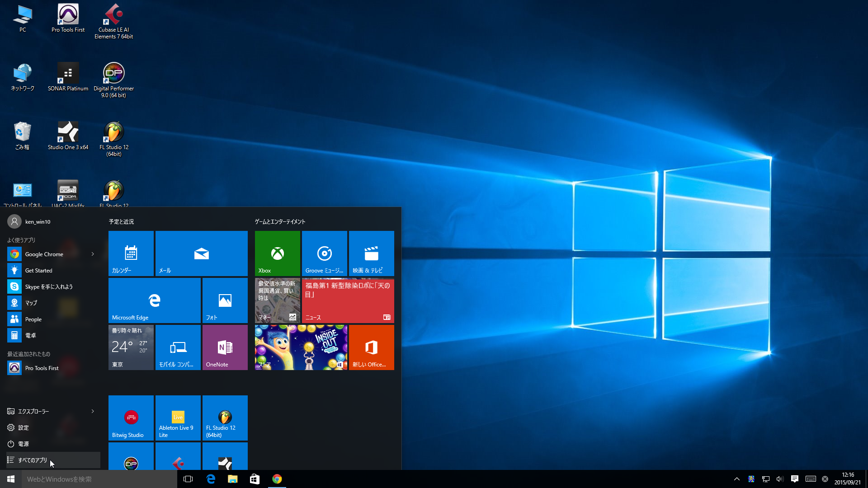Open マップ from frequent apps
868x488 pixels.
click(x=53, y=303)
